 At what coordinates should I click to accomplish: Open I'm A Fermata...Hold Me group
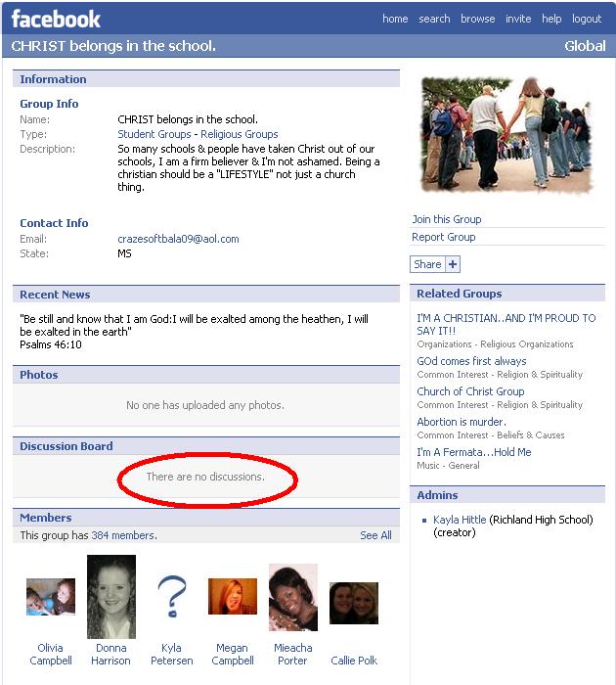[474, 452]
